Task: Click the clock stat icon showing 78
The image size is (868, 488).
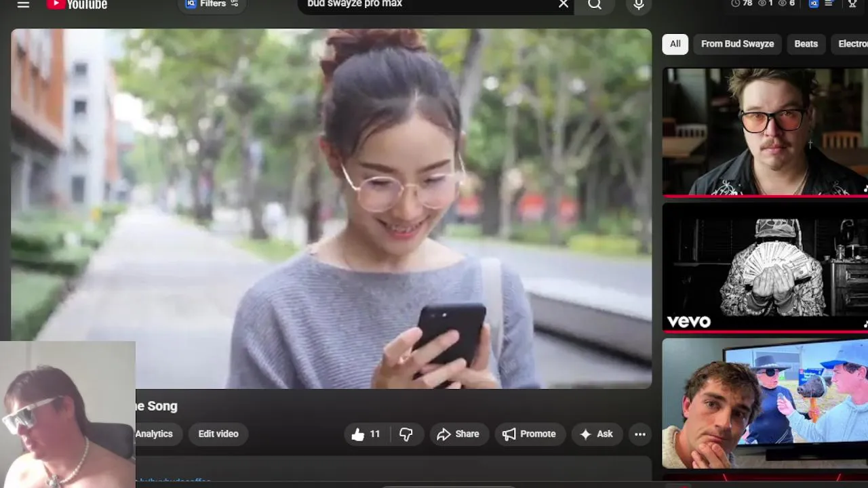Action: coord(735,4)
